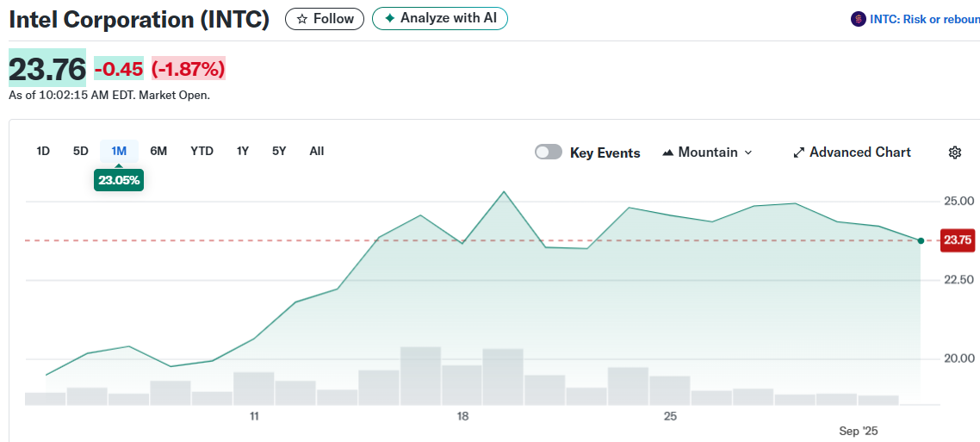Image resolution: width=980 pixels, height=442 pixels.
Task: Select the 5Y time range
Action: pos(279,151)
